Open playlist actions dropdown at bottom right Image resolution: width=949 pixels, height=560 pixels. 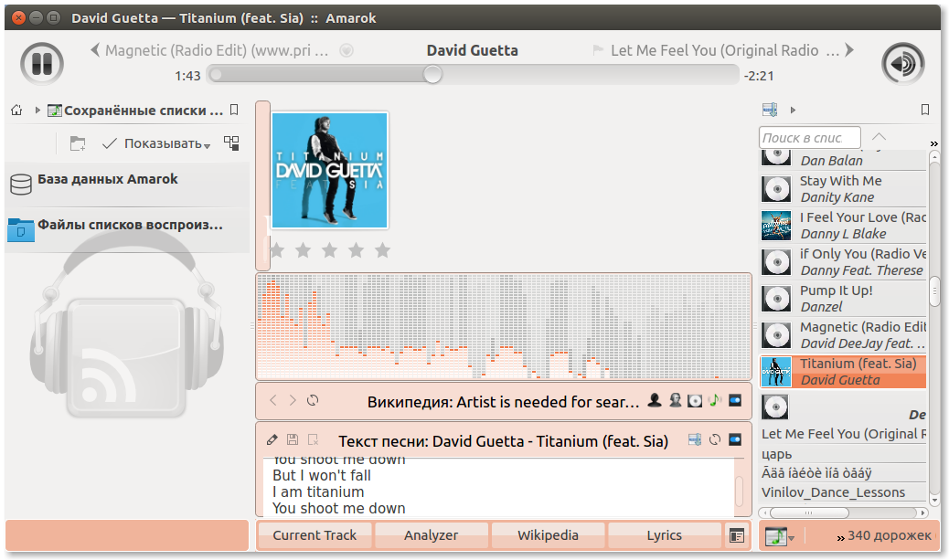click(x=779, y=536)
